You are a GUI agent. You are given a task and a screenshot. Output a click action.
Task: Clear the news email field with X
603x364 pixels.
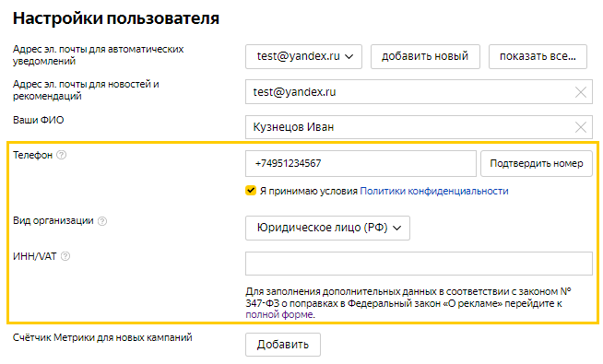pos(581,92)
